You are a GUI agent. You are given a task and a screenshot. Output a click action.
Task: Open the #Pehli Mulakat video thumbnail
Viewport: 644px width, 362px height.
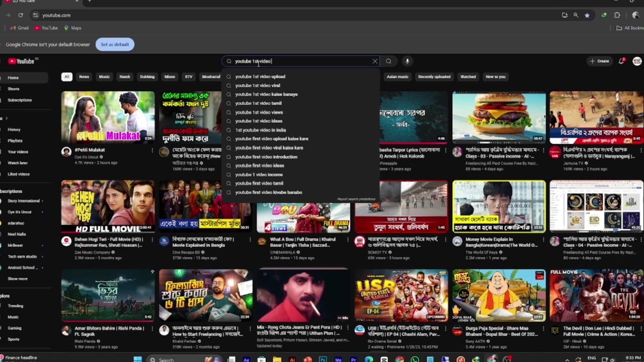click(108, 118)
